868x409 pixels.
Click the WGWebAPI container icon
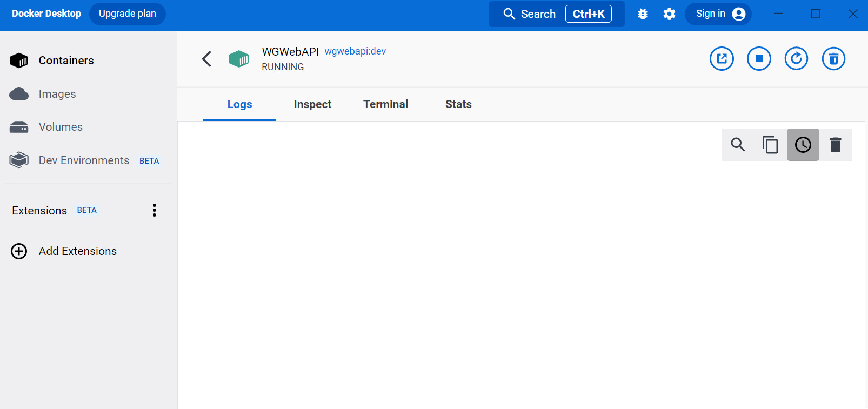(x=239, y=59)
